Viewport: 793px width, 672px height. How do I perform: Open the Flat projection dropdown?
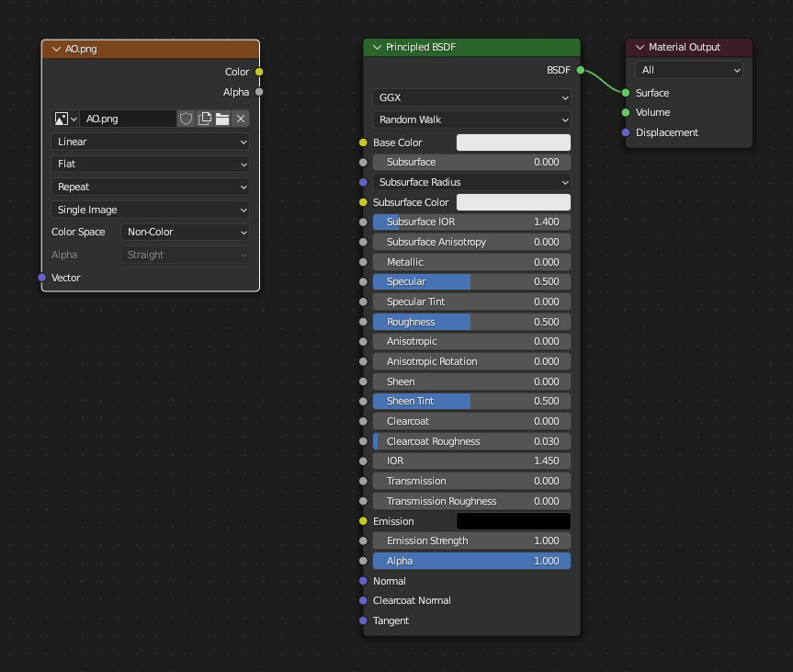point(150,164)
